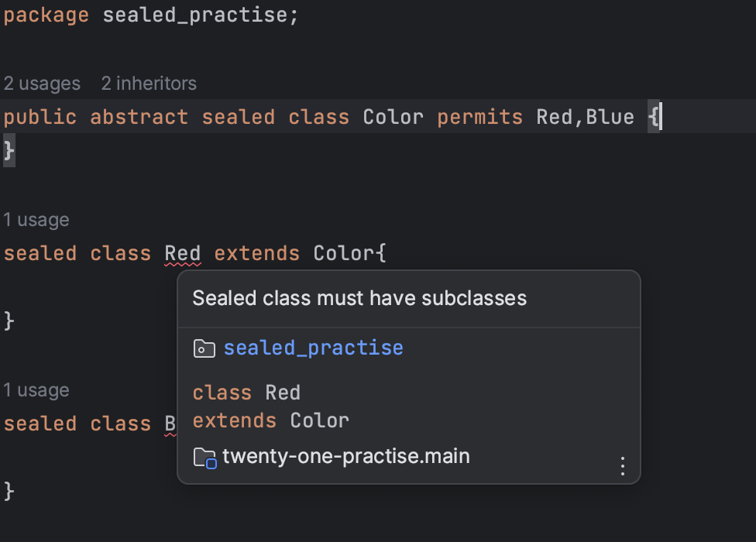Click the sealed keyword before class Color
This screenshot has height=542, width=756.
point(238,116)
